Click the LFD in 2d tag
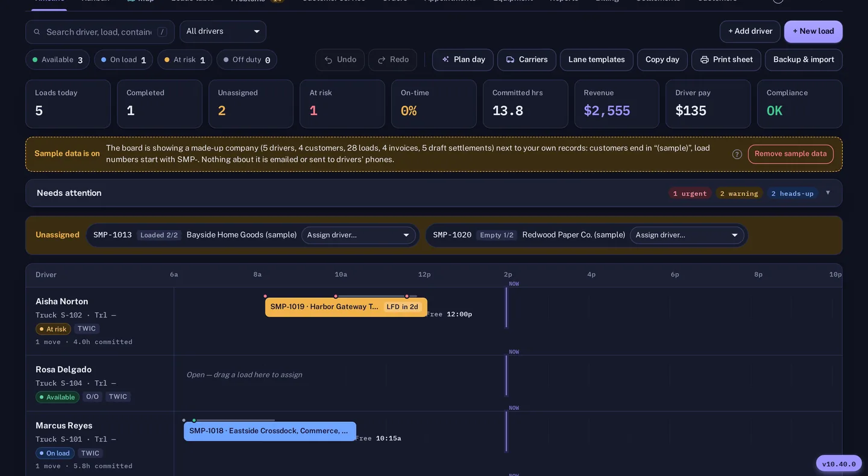Screen dimensions: 868x476 tap(402, 307)
